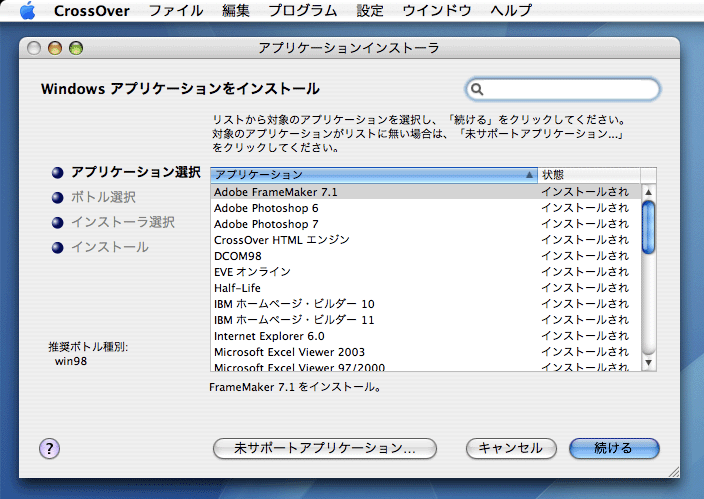The width and height of the screenshot is (704, 499).
Task: Open the ヘルプ menu
Action: click(511, 10)
